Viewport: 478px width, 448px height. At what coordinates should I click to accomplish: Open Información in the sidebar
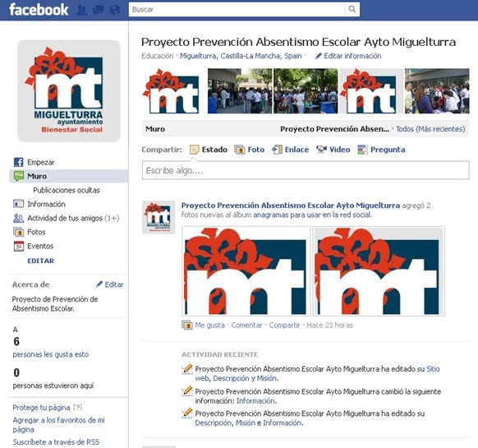click(46, 204)
